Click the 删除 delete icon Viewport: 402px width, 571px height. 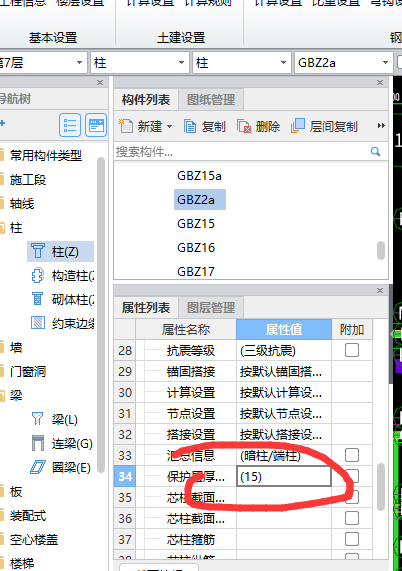click(x=244, y=126)
